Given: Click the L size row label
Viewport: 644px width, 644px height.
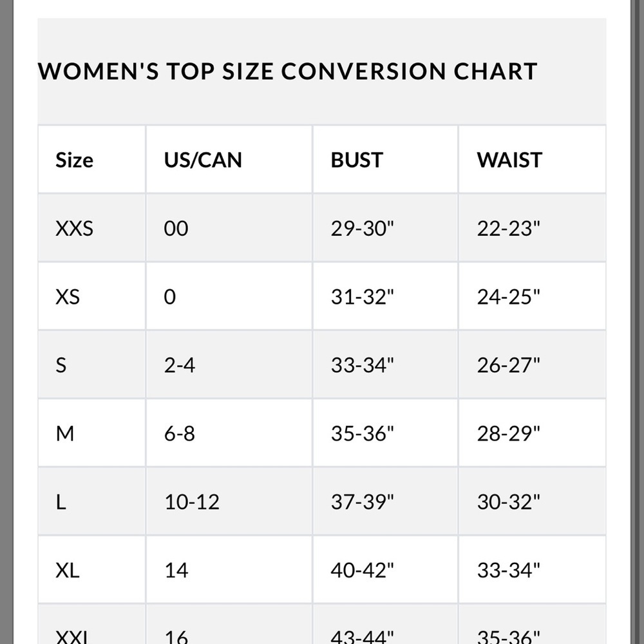Looking at the screenshot, I should [61, 502].
